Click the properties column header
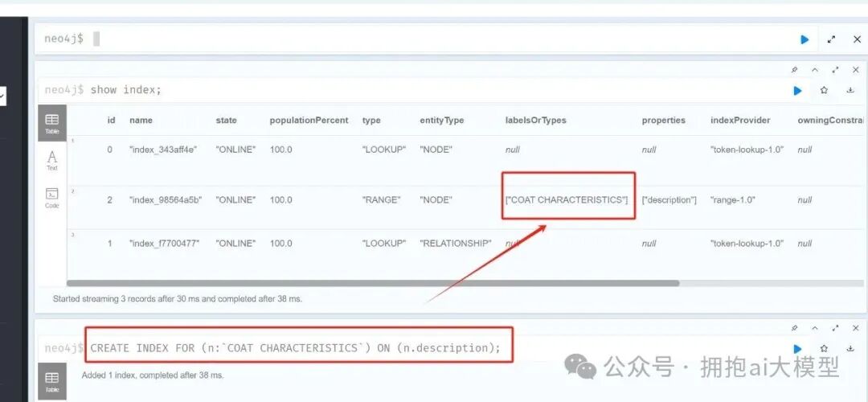Viewport: 868px width, 402px height. pyautogui.click(x=663, y=120)
